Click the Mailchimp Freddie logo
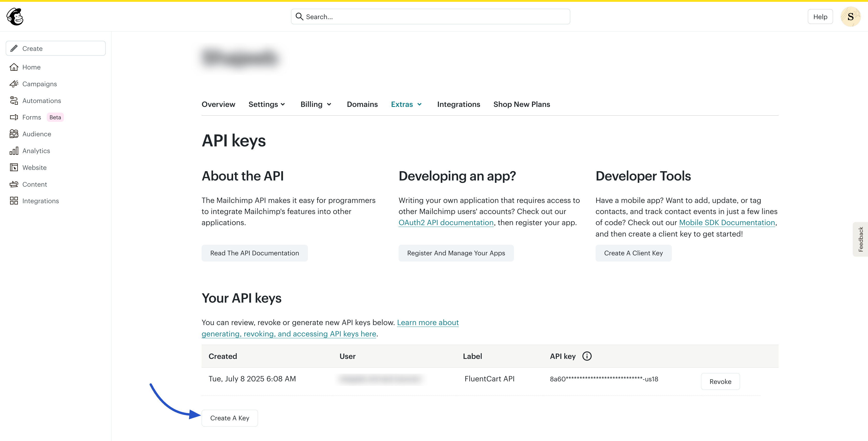 (x=15, y=17)
